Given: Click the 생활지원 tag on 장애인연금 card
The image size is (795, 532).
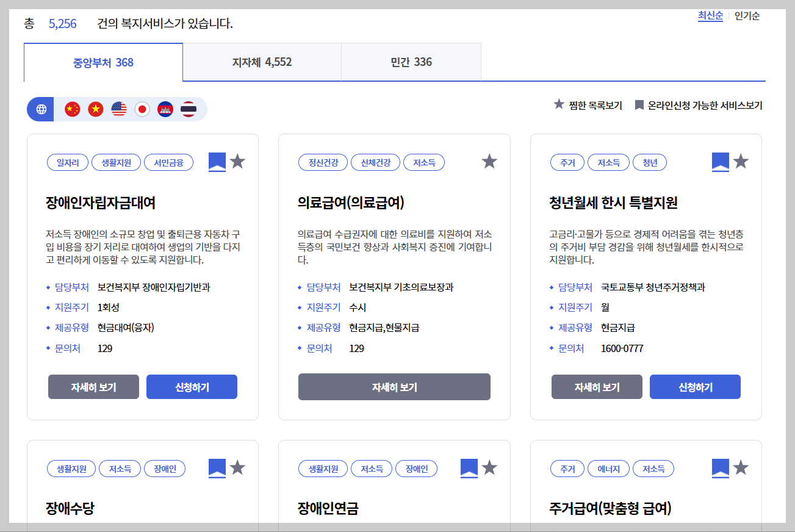Looking at the screenshot, I should [323, 469].
